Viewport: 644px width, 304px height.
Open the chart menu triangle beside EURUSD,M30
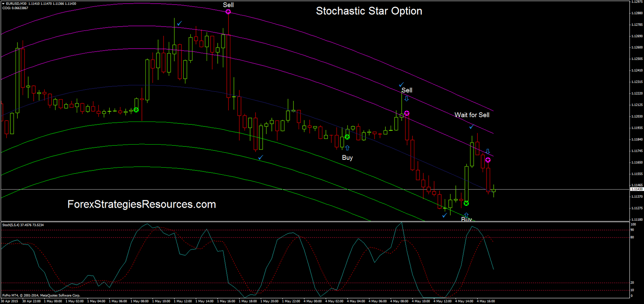(x=3, y=4)
